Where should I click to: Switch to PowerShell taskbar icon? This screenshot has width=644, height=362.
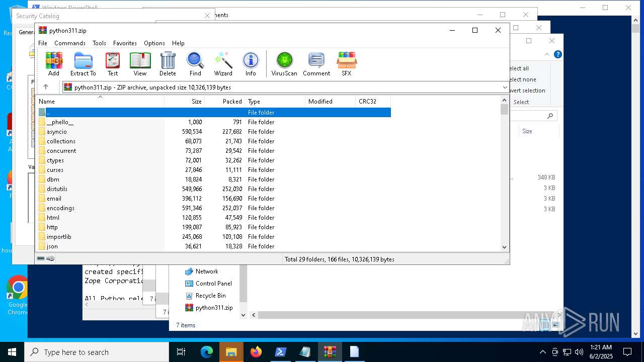pos(280,352)
